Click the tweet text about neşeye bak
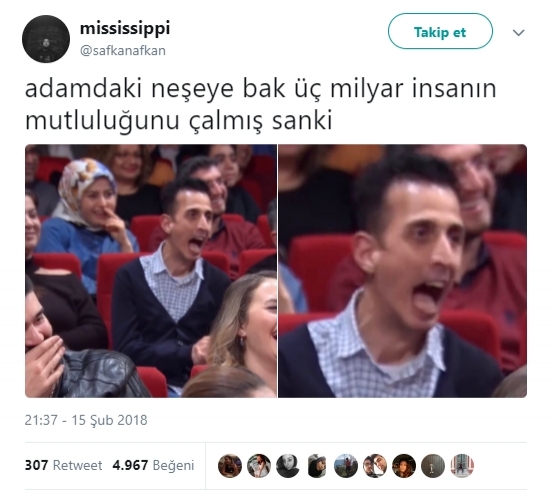The width and height of the screenshot is (554, 499). click(261, 105)
